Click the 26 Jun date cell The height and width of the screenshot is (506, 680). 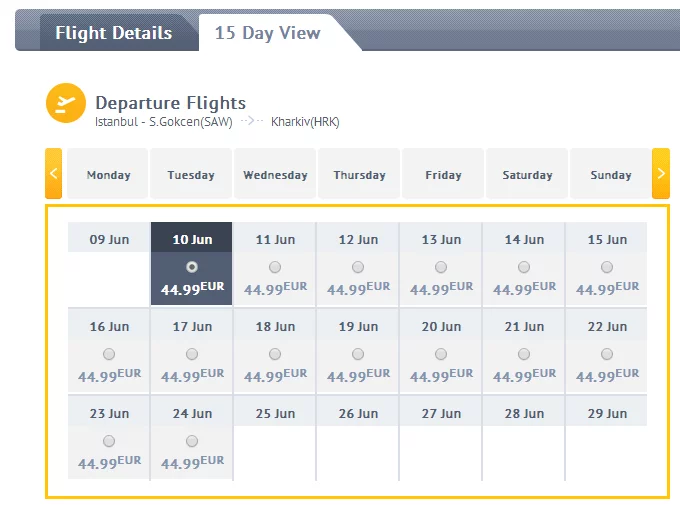[x=358, y=414]
